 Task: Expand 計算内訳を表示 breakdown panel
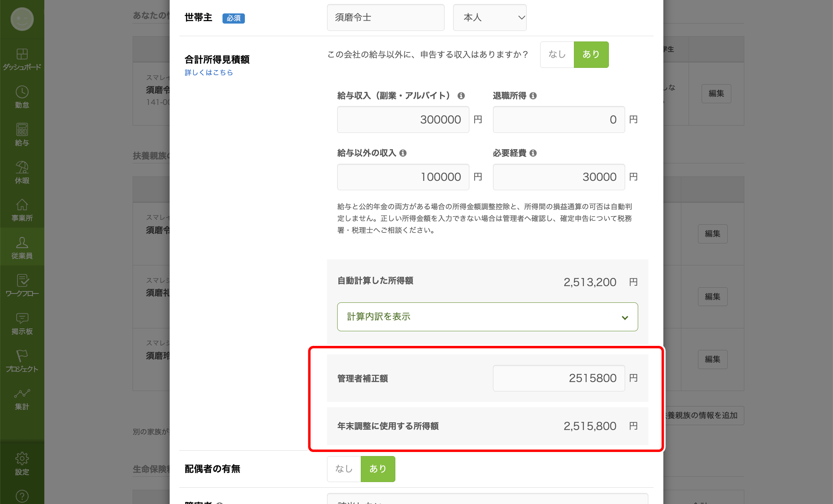487,317
